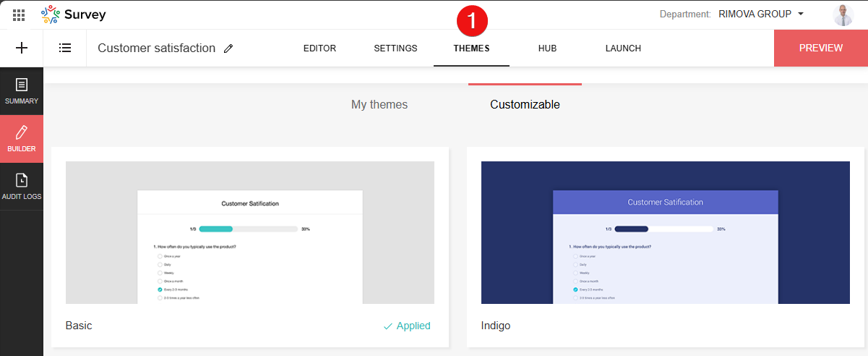Click the plus add button
The width and height of the screenshot is (868, 356).
[x=22, y=48]
